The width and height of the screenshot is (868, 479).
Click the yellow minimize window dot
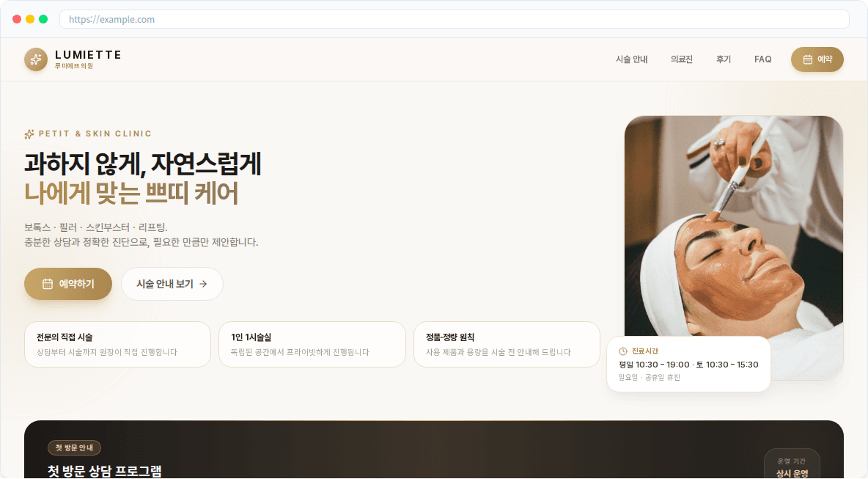31,19
